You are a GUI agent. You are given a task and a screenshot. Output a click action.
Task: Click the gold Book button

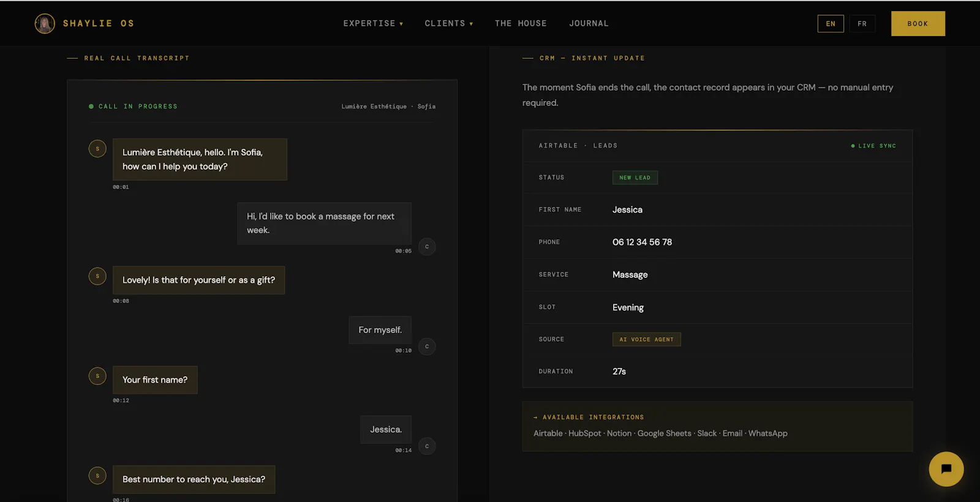click(918, 24)
